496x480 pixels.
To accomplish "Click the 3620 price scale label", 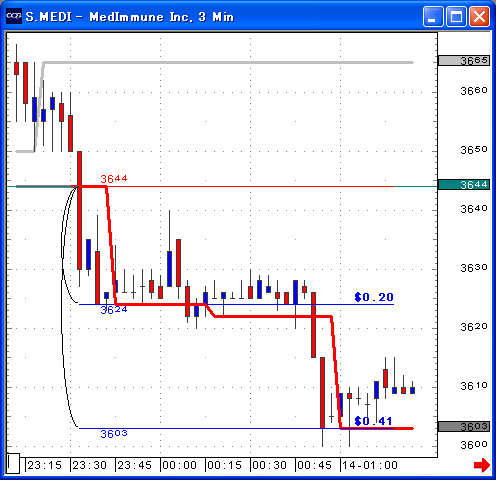I will tap(474, 327).
